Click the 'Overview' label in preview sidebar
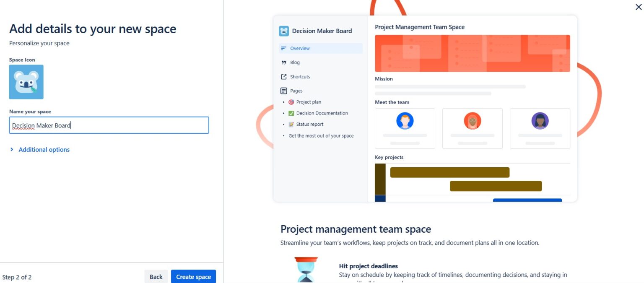Image resolution: width=644 pixels, height=283 pixels. pos(300,49)
